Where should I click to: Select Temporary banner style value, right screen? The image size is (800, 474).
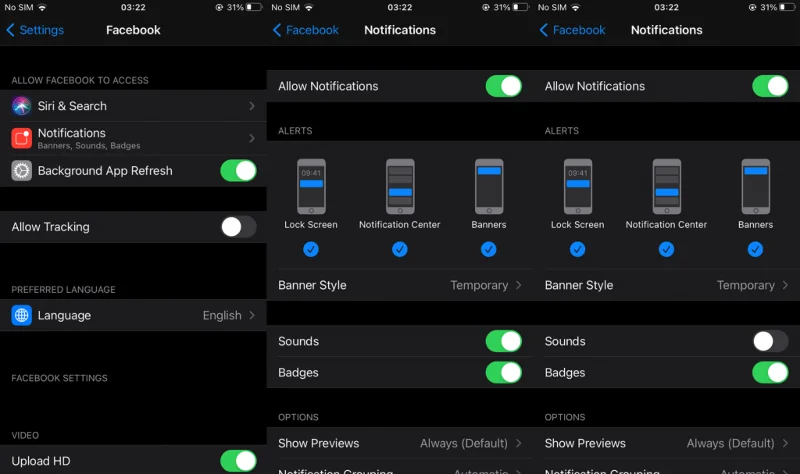[746, 285]
